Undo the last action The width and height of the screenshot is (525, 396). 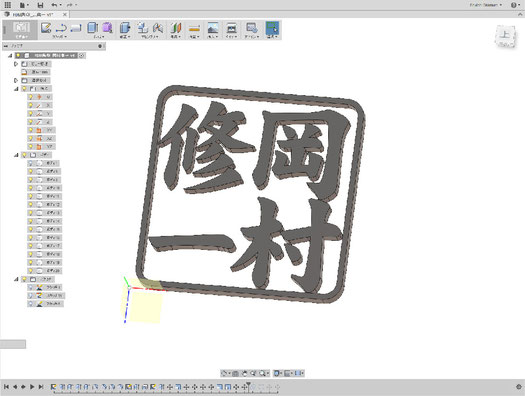(x=54, y=5)
